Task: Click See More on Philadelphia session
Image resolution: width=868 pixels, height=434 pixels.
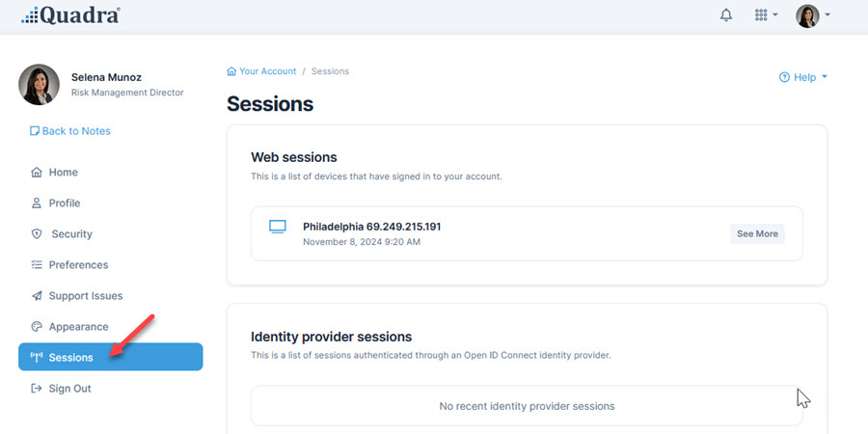Action: pyautogui.click(x=757, y=233)
